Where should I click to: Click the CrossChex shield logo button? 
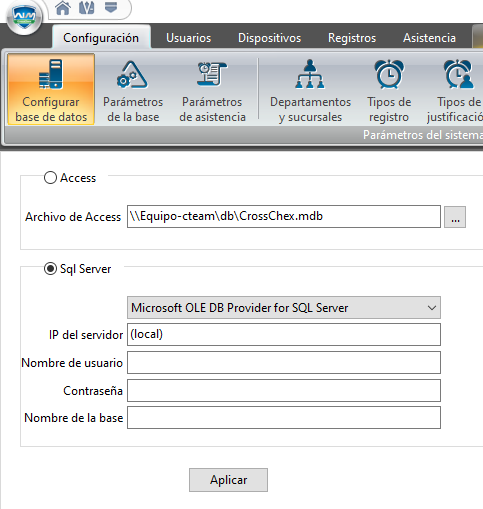tap(24, 18)
